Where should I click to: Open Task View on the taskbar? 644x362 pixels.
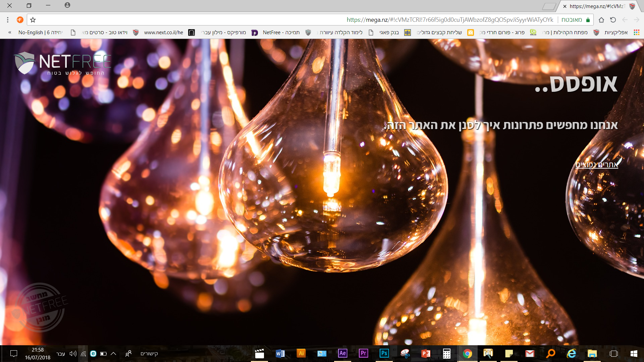(614, 354)
